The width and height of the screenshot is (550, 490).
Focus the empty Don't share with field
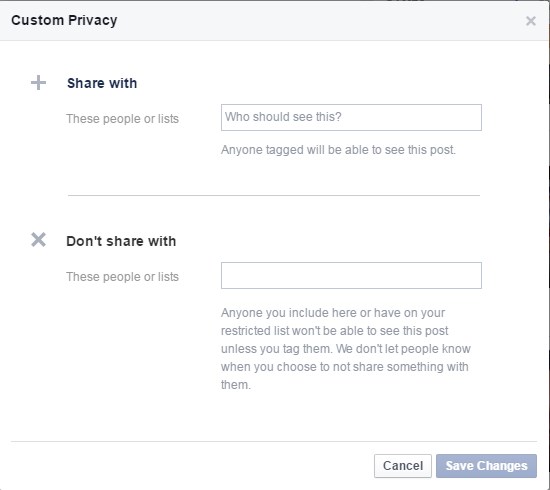point(351,275)
